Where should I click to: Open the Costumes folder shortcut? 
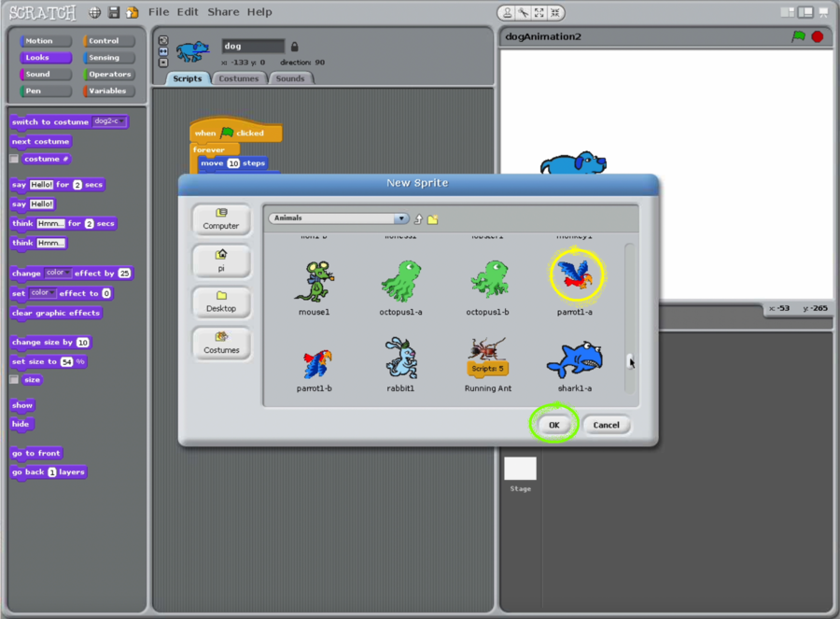(221, 343)
